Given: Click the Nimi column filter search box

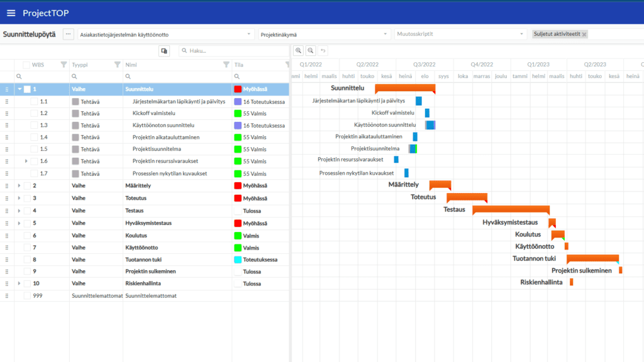Looking at the screenshot, I should (x=178, y=76).
